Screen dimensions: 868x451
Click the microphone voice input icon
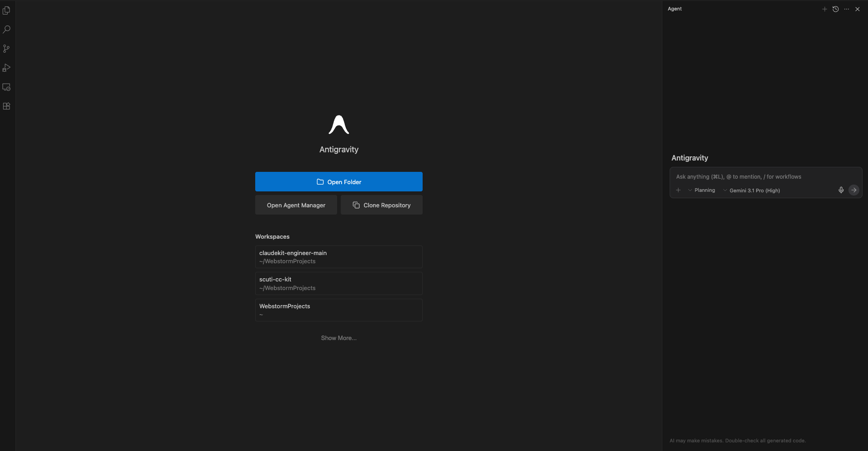841,190
